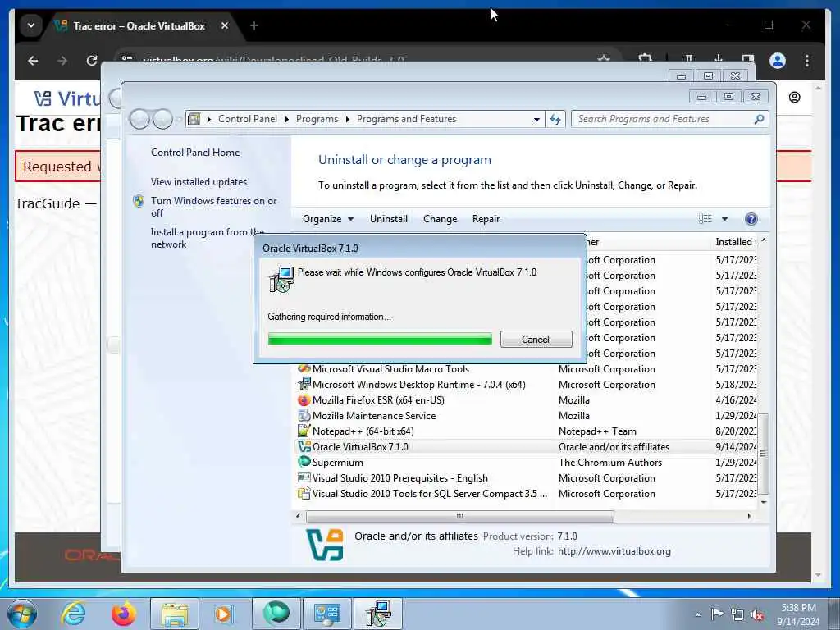
Task: Click the Firefox ESR list icon
Action: (304, 399)
